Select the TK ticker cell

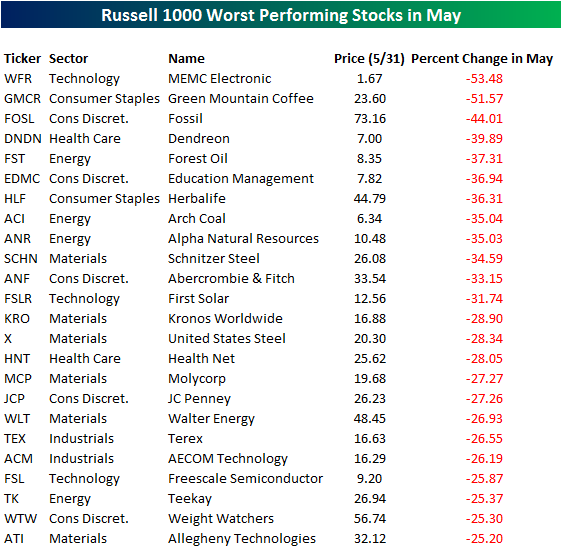pyautogui.click(x=11, y=499)
